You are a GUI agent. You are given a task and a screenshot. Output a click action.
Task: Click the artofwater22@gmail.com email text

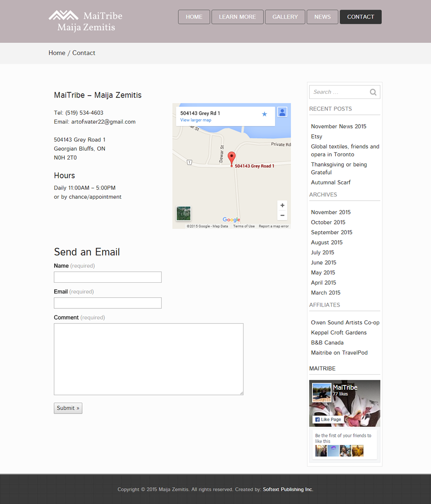click(103, 122)
